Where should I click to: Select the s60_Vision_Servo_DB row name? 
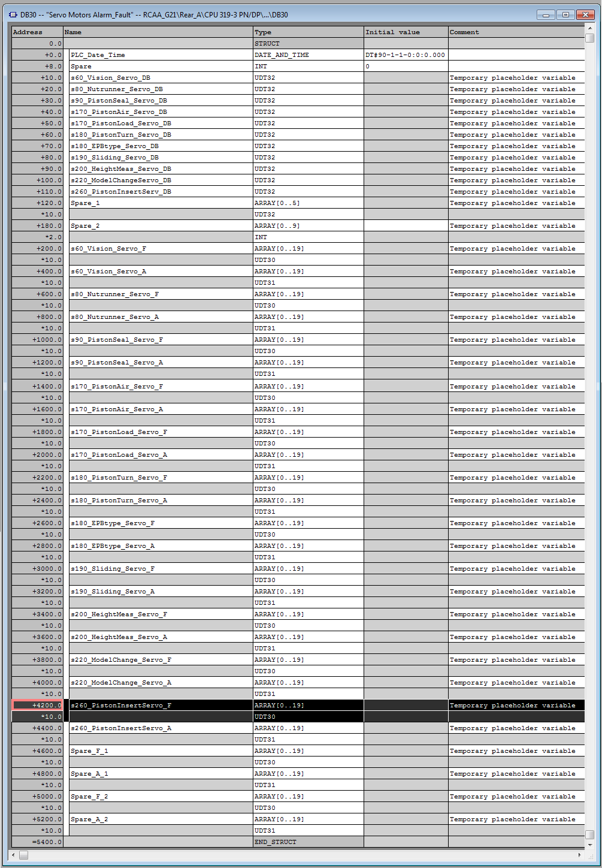click(x=161, y=78)
